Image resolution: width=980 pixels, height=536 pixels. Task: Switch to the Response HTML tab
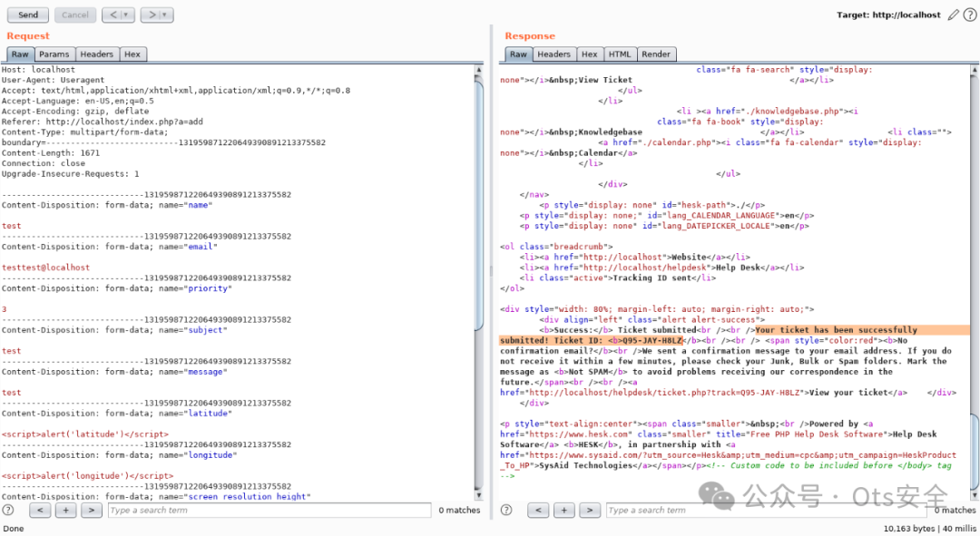[620, 54]
